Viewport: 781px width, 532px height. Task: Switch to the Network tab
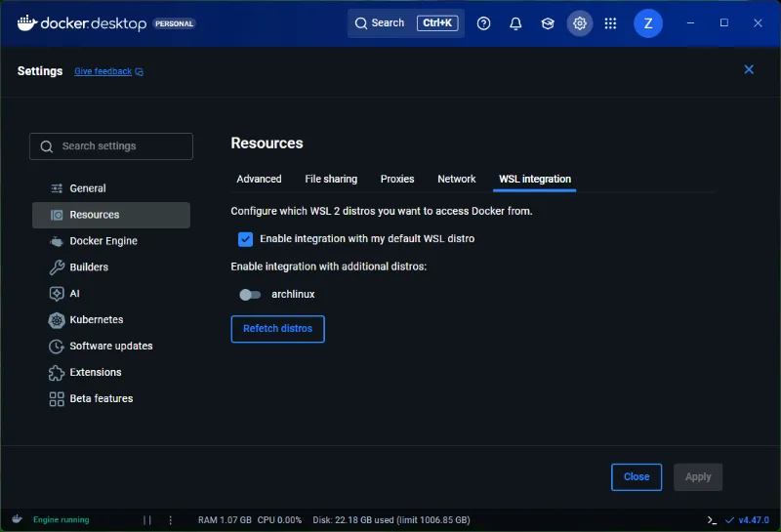(456, 180)
